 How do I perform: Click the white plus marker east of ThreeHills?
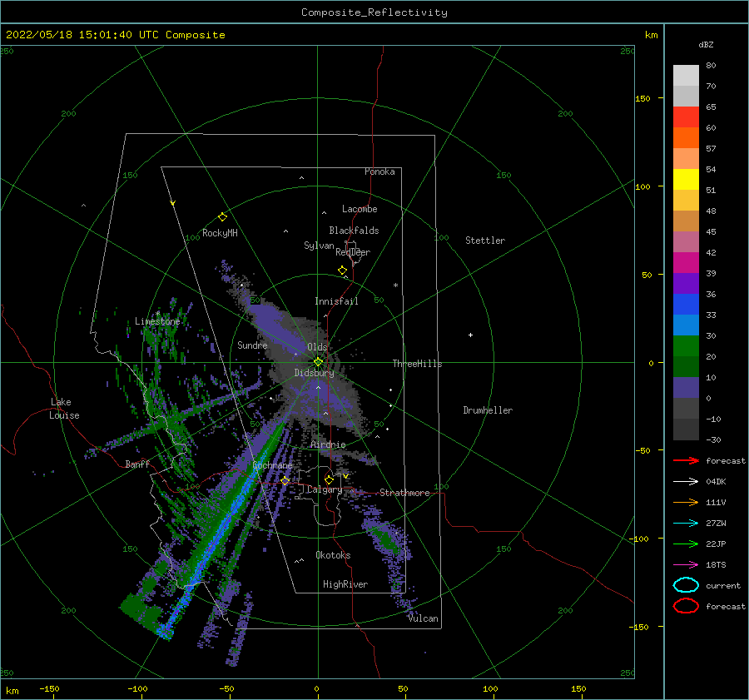[470, 335]
